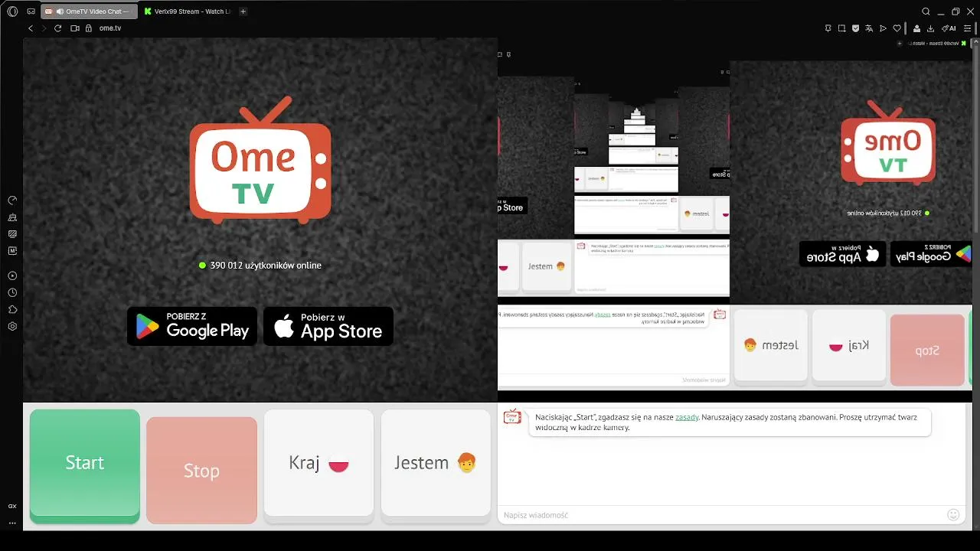980x551 pixels.
Task: Start a video chat
Action: [x=85, y=466]
